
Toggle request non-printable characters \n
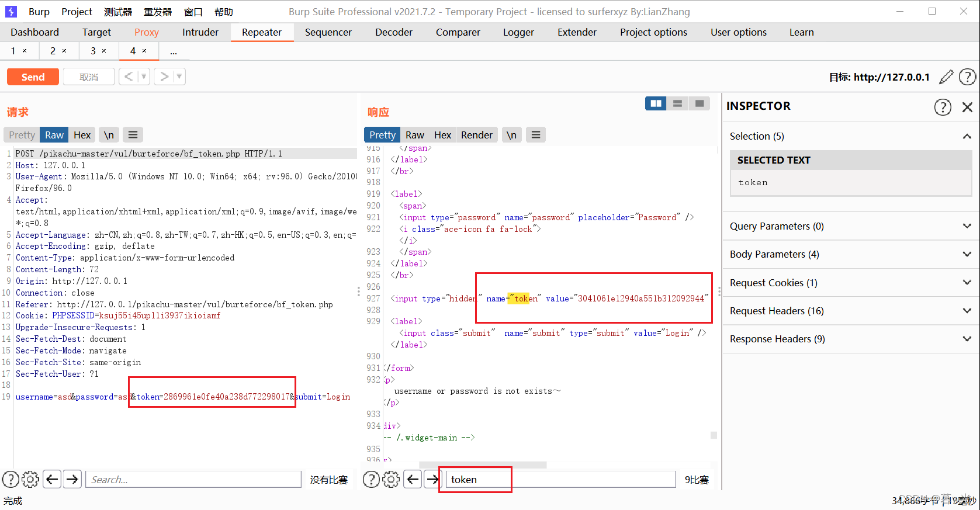point(109,135)
